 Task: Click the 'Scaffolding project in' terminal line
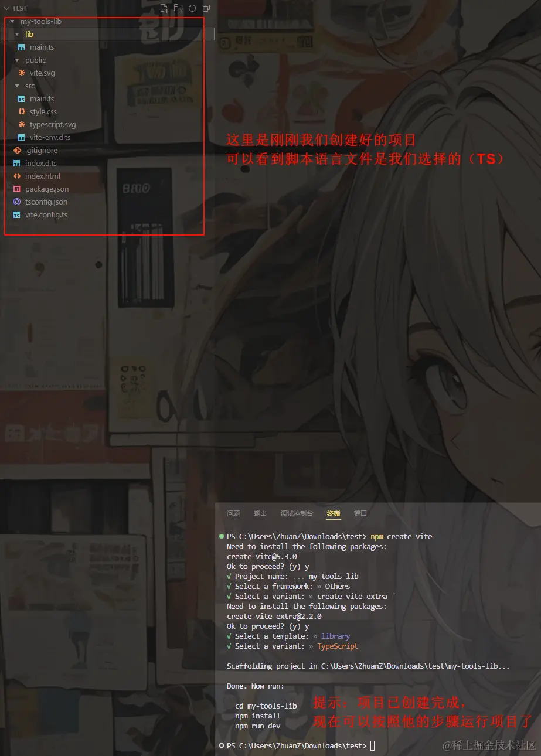[x=368, y=666]
